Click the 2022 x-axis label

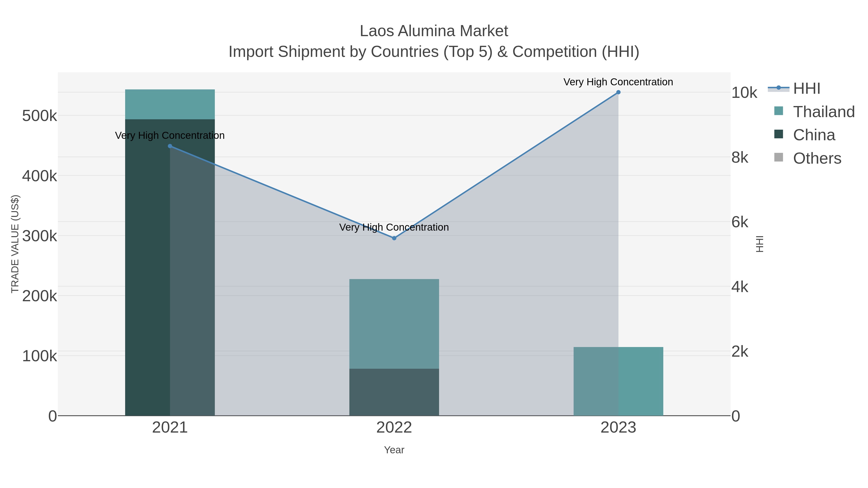pos(394,428)
